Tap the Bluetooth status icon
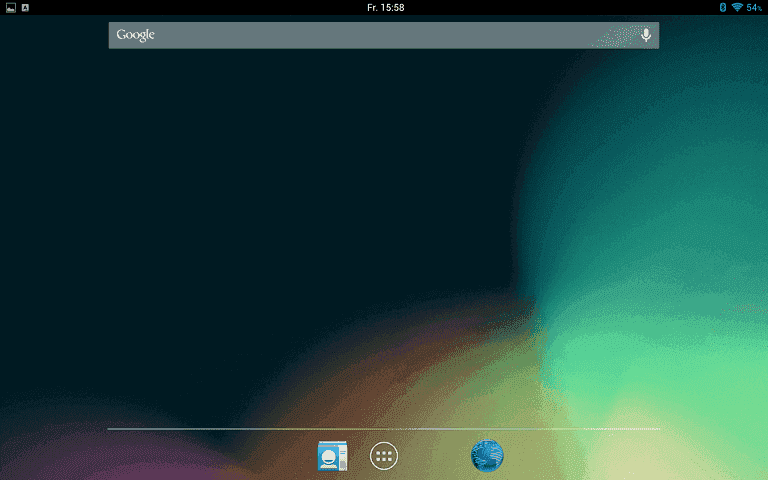Viewport: 768px width, 480px height. point(722,7)
